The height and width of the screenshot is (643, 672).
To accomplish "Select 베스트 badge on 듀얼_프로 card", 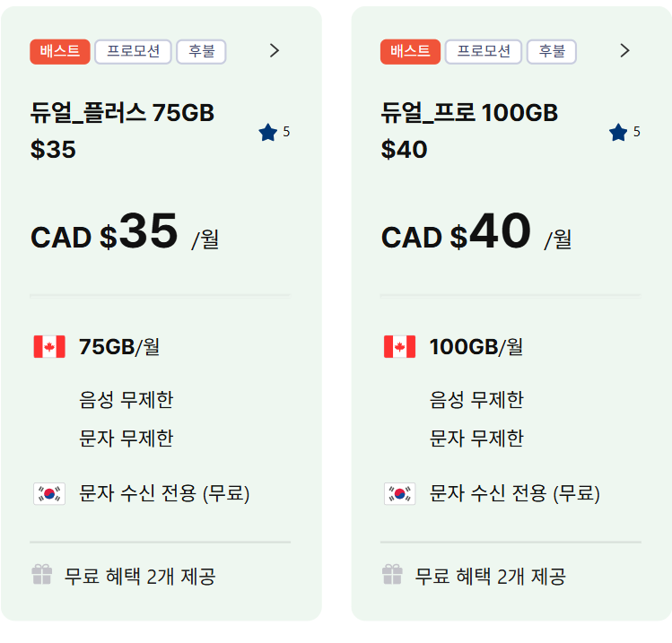I will pyautogui.click(x=410, y=51).
